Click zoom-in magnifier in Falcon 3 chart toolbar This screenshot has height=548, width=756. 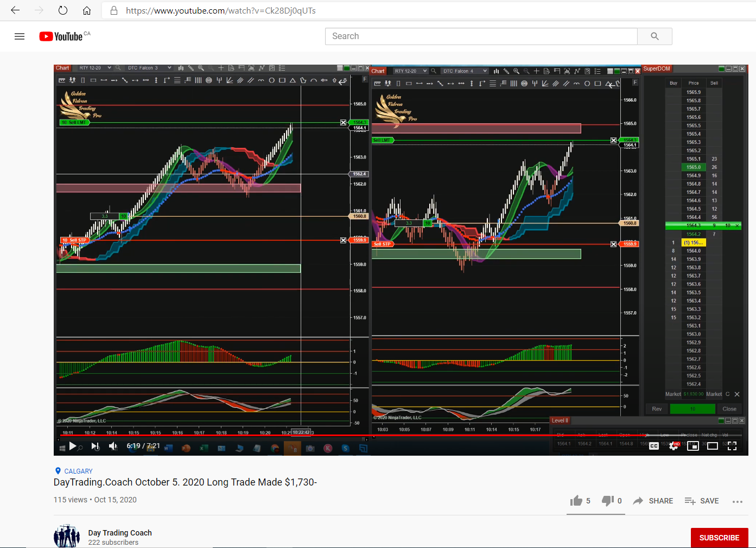pyautogui.click(x=201, y=68)
